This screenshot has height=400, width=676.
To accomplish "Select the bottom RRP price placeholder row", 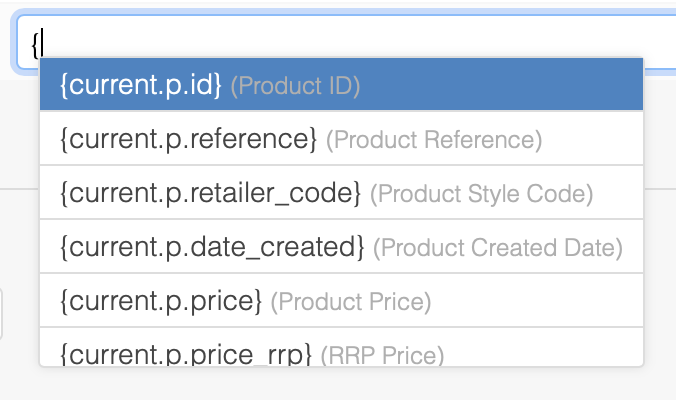I will pyautogui.click(x=341, y=352).
